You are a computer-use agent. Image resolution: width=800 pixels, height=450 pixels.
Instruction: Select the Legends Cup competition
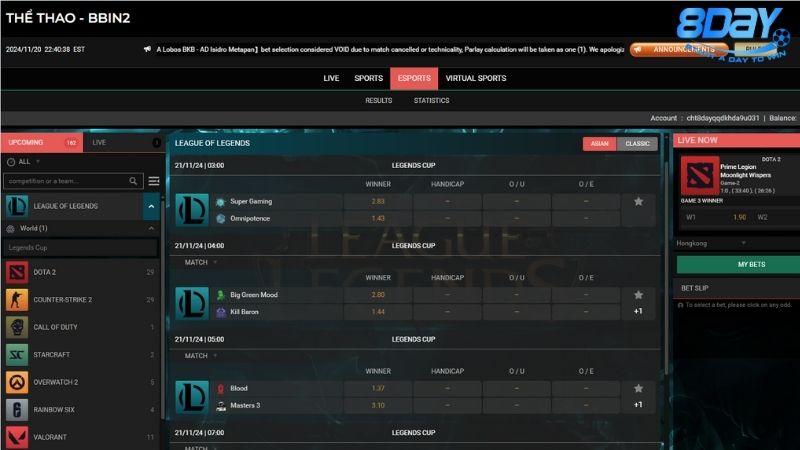(80, 248)
